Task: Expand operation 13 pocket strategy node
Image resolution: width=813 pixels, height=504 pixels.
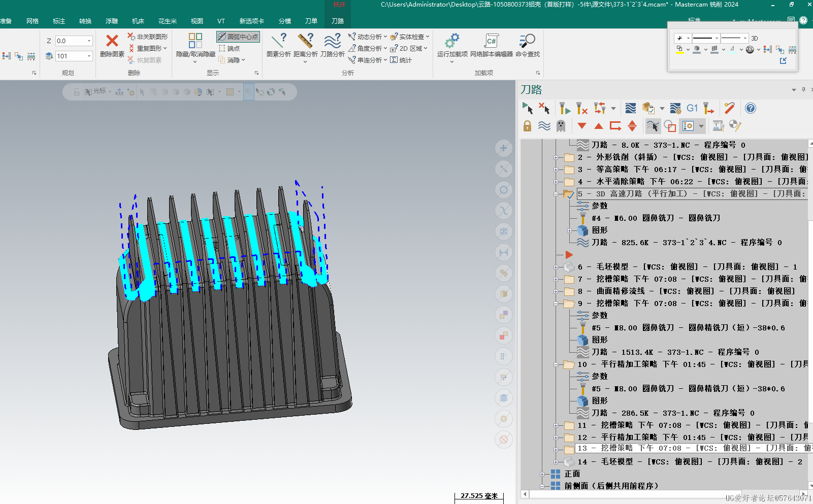Action: click(x=556, y=449)
